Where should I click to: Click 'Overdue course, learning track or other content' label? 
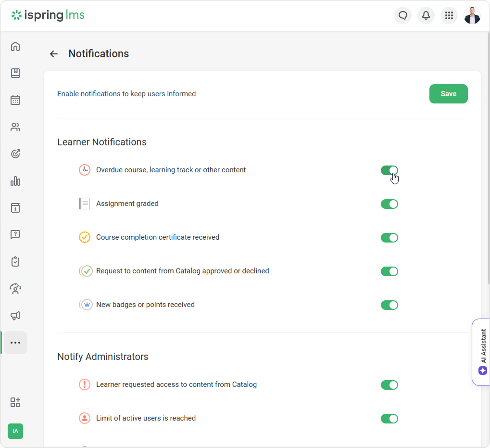pos(171,170)
